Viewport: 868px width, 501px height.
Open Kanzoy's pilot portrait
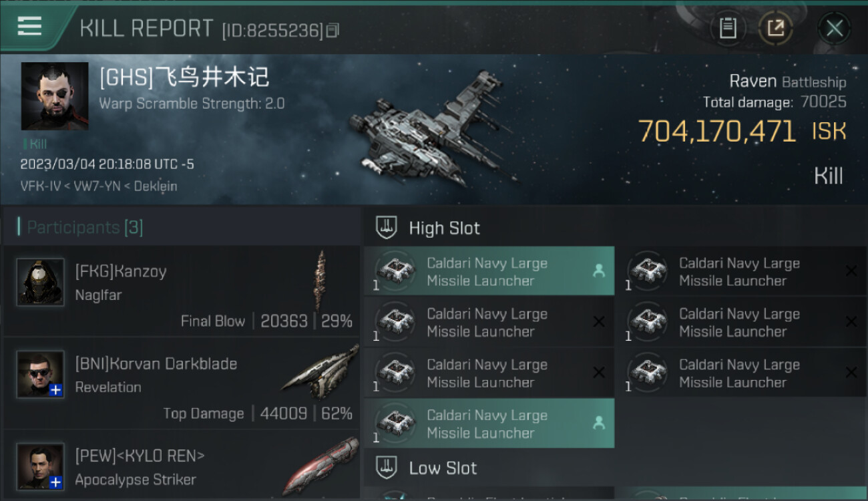pyautogui.click(x=41, y=282)
